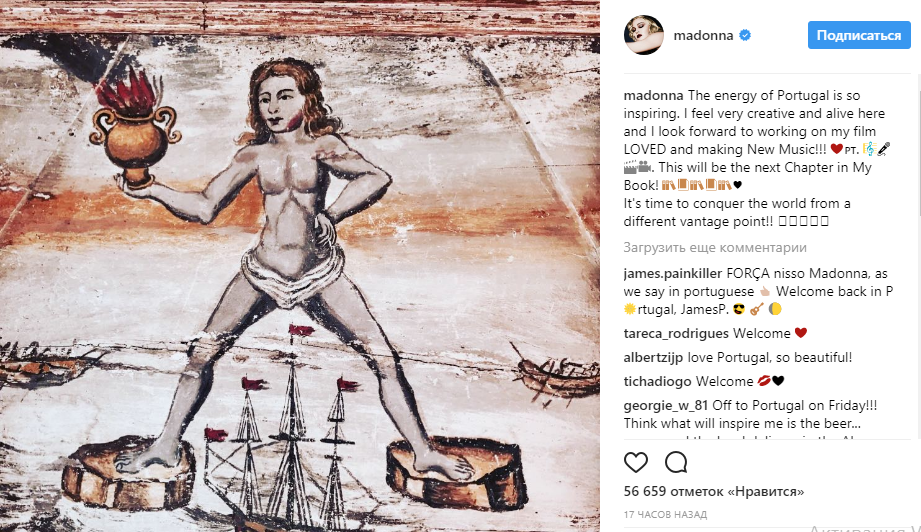View the 56 659 отметок «Нравится» likes list

[x=714, y=491]
